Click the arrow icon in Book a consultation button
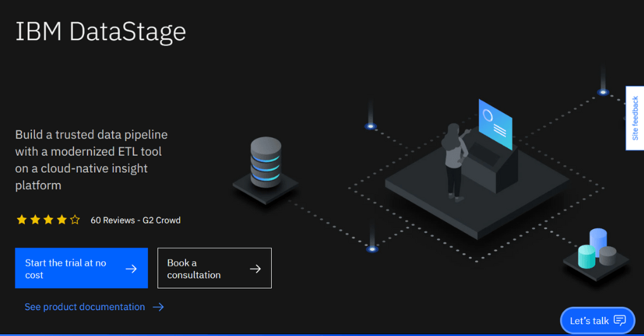 pyautogui.click(x=255, y=269)
